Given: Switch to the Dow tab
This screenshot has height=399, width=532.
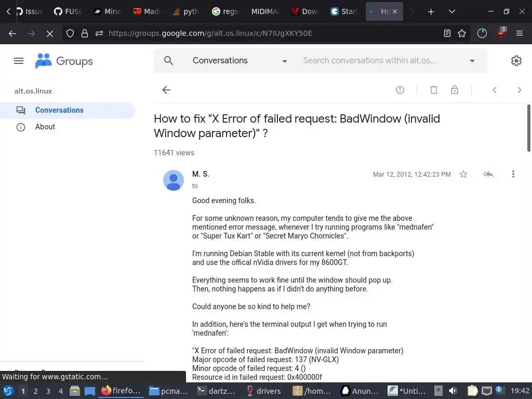Looking at the screenshot, I should (x=304, y=11).
